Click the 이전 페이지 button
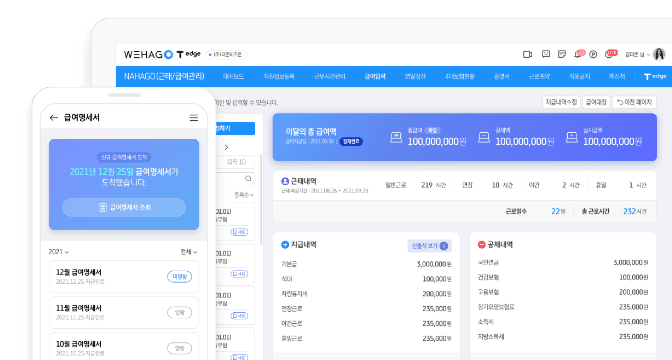The height and width of the screenshot is (360, 672). pyautogui.click(x=634, y=102)
